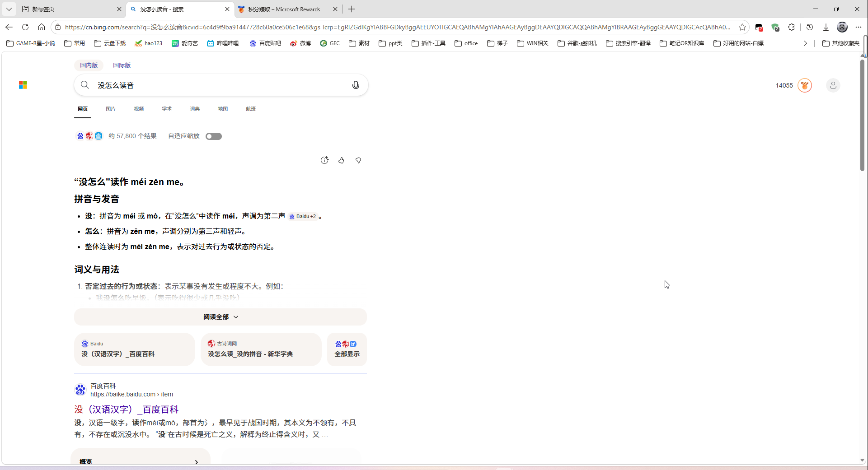868x470 pixels.
Task: Click 全部显示 sources button
Action: (347, 349)
